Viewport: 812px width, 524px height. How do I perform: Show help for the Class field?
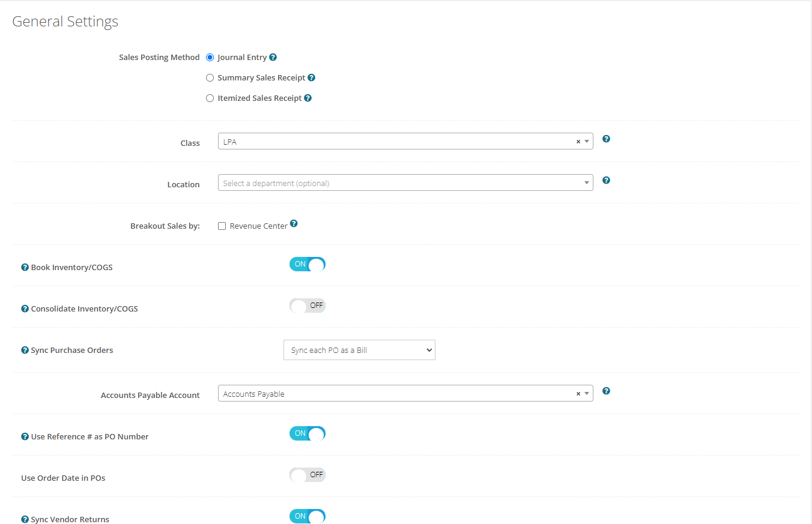(x=606, y=139)
